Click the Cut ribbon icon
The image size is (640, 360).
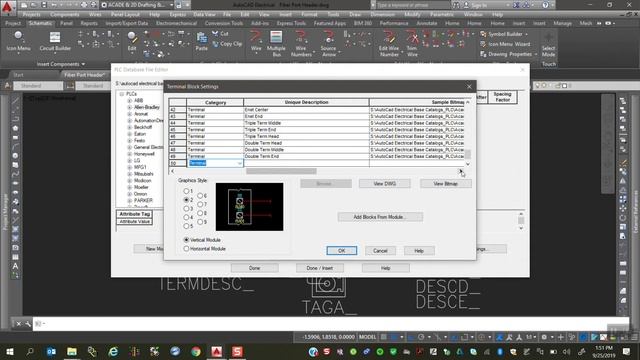221,34
